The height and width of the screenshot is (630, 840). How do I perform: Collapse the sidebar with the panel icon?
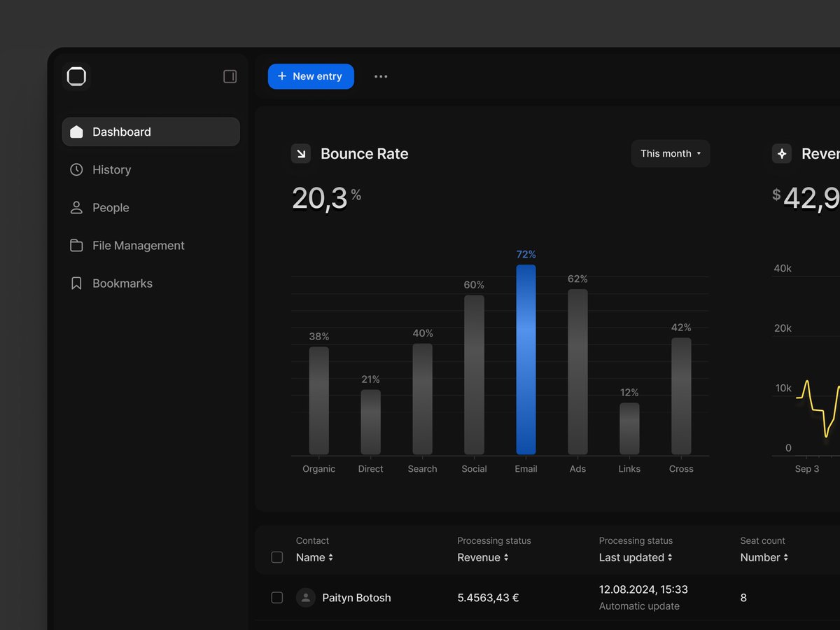pyautogui.click(x=230, y=76)
